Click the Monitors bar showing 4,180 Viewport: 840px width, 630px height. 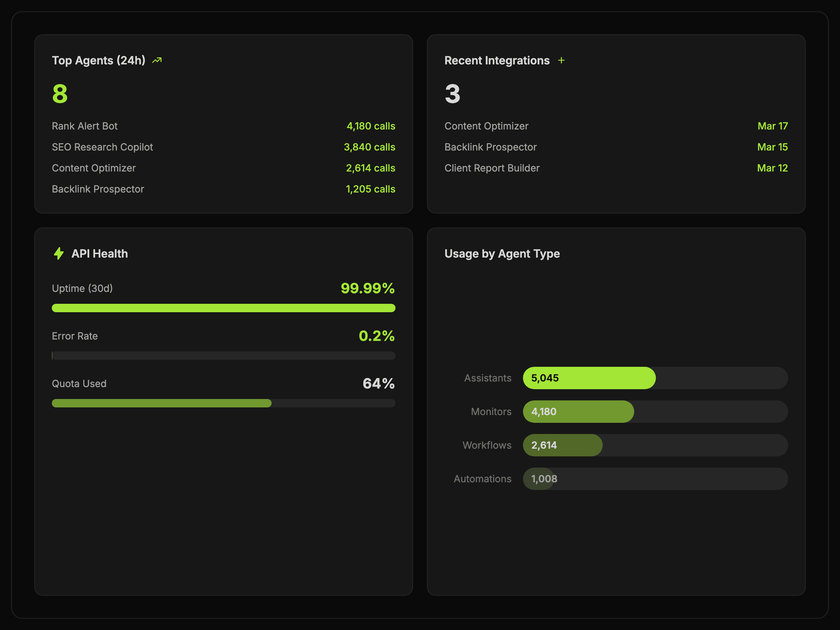pos(578,412)
